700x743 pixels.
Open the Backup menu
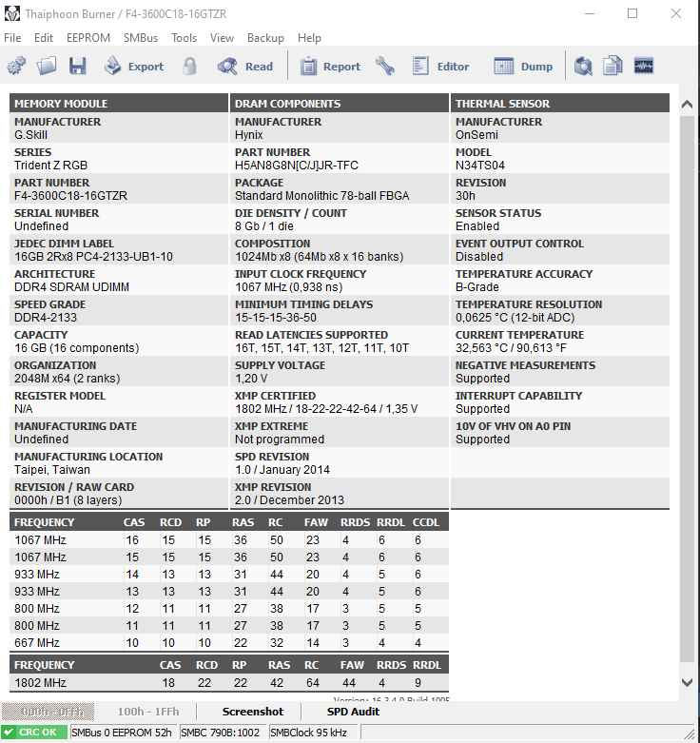click(265, 38)
